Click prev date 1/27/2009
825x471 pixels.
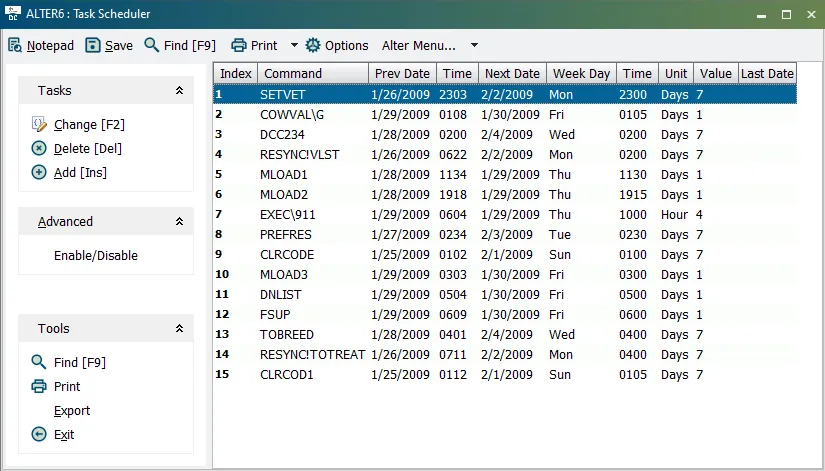click(x=400, y=235)
